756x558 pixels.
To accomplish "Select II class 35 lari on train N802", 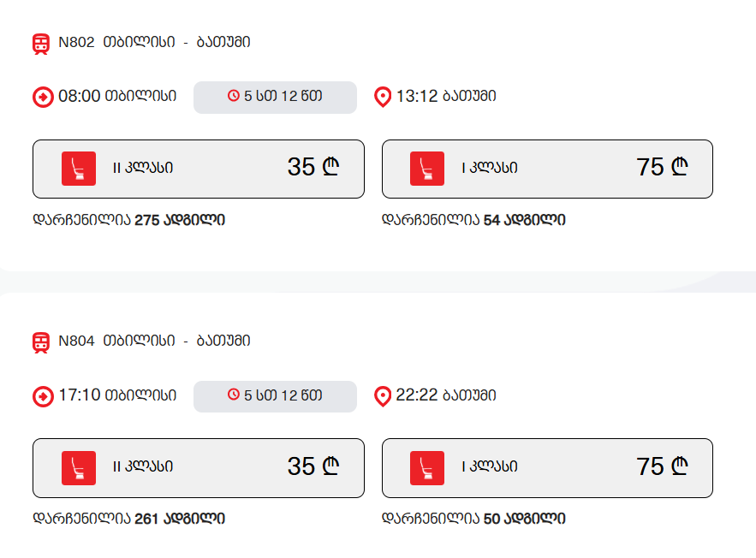I will pos(199,169).
